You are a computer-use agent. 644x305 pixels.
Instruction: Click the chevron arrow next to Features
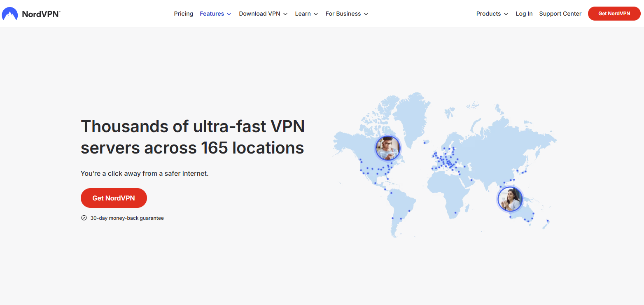[229, 14]
